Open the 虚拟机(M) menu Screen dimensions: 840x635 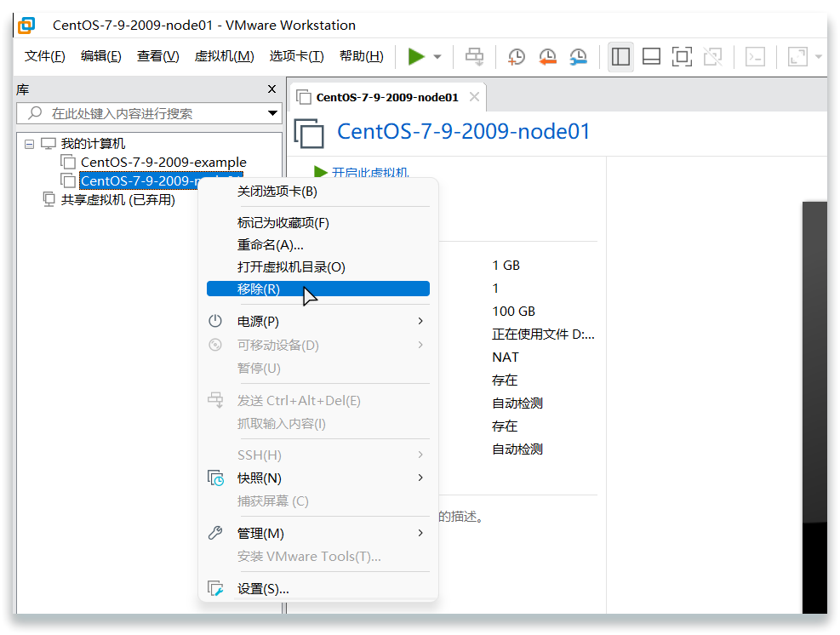224,56
